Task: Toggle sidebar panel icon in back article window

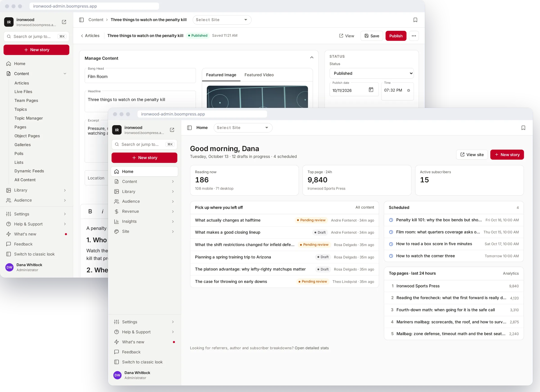Action: click(x=81, y=20)
